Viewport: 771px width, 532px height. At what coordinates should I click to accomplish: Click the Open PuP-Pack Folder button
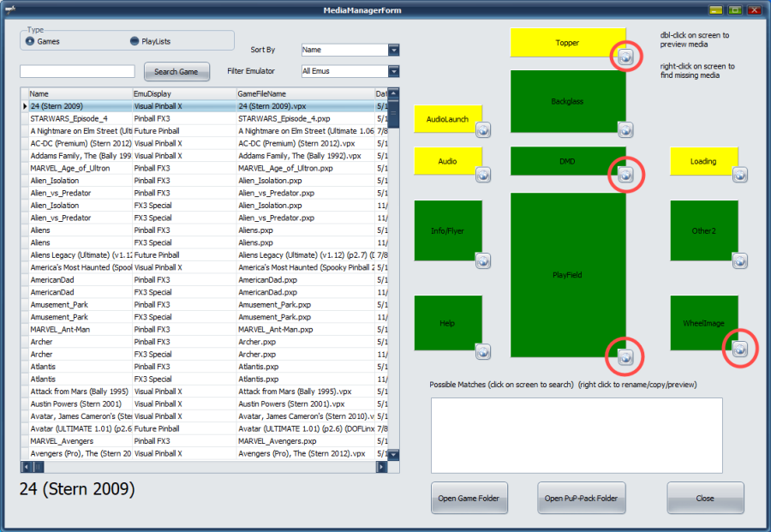pyautogui.click(x=582, y=498)
